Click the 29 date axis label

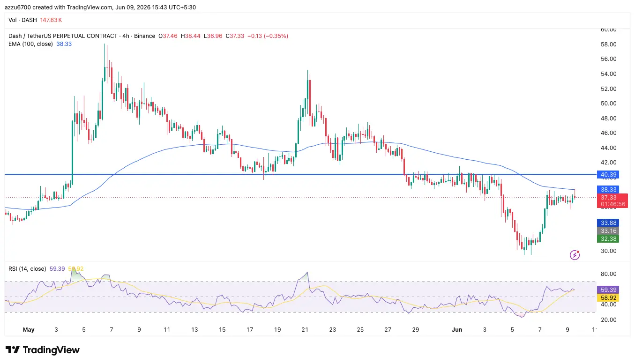(x=416, y=330)
